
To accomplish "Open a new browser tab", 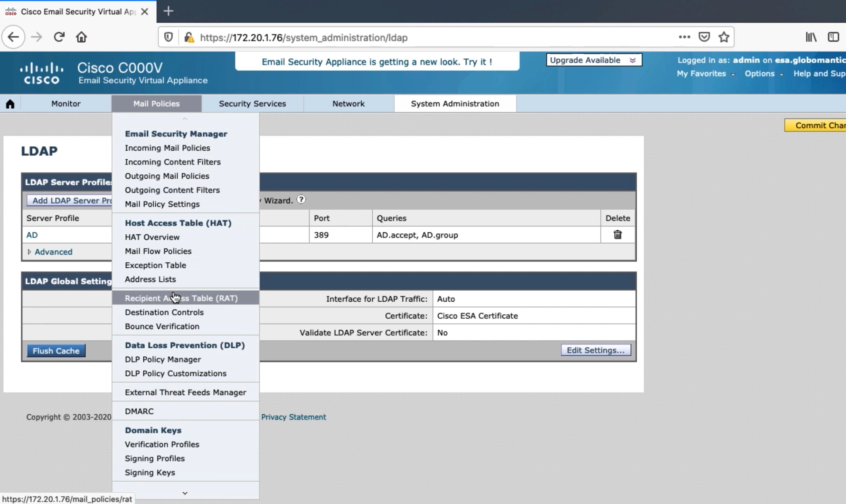I will tap(168, 11).
